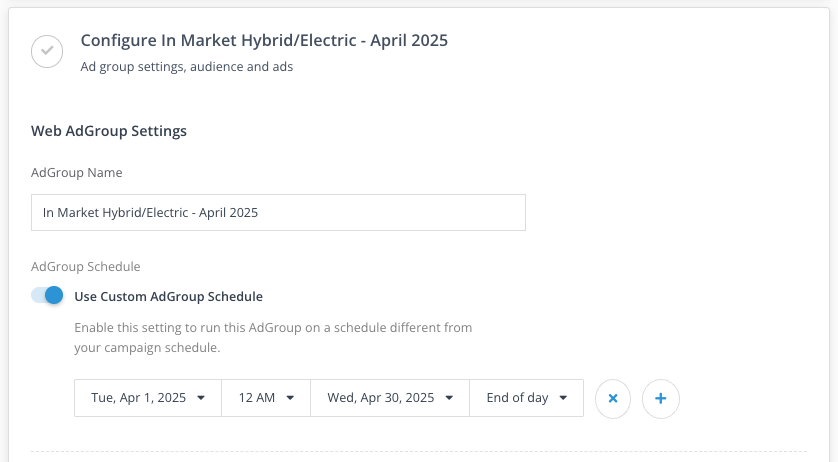Open the start date dropdown Tue, Apr 1, 2025
The width and height of the screenshot is (838, 462).
coord(147,398)
